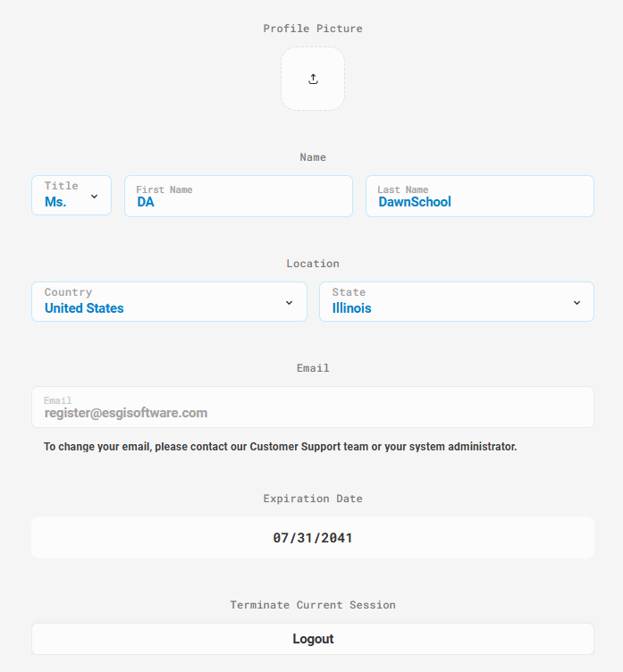623x672 pixels.
Task: Click the Expiration Date box 07/31/2041
Action: click(313, 537)
